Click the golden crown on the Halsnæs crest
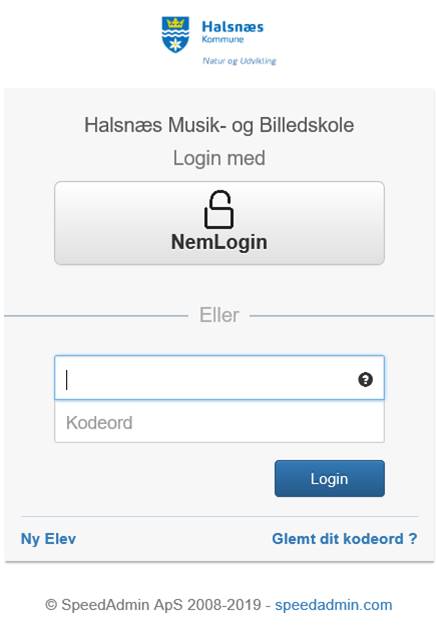This screenshot has width=436, height=633. 175,23
